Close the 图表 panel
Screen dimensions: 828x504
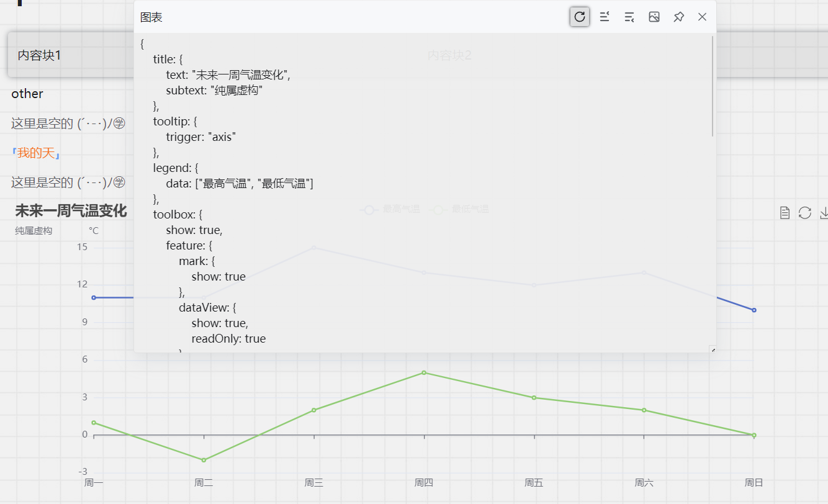coord(702,17)
